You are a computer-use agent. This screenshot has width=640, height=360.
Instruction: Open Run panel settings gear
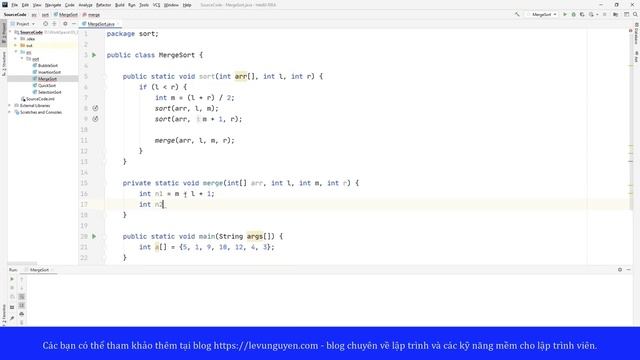620,270
